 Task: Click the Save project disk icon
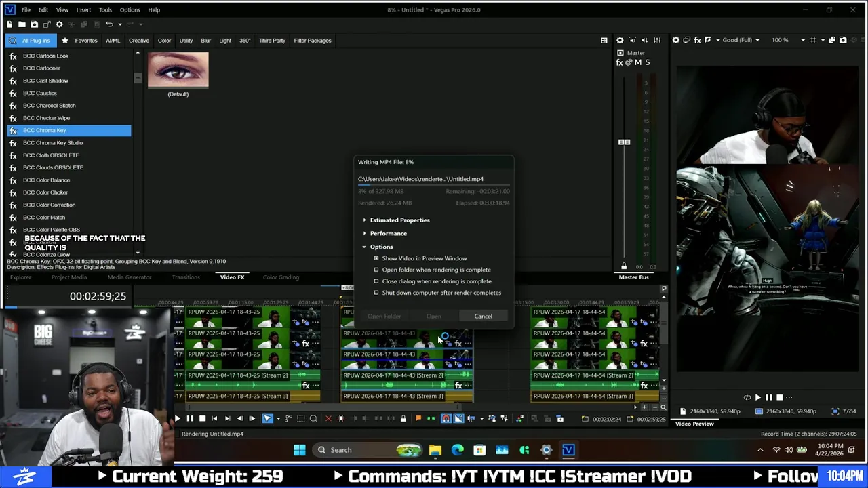(34, 24)
